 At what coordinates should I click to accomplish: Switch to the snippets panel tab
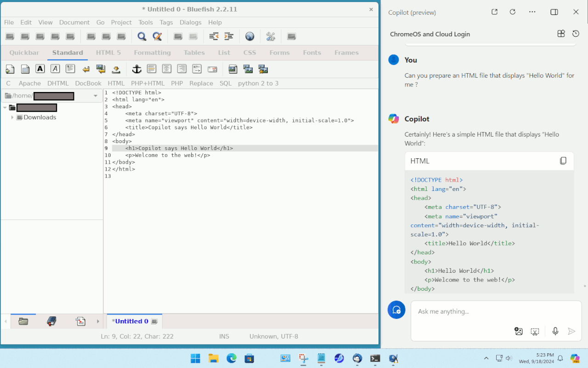[x=81, y=322]
